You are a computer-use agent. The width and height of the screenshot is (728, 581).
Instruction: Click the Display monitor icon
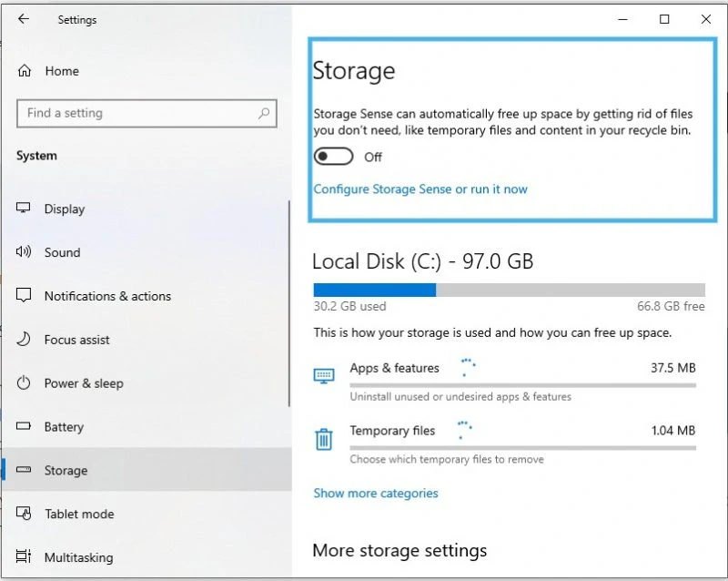[24, 208]
